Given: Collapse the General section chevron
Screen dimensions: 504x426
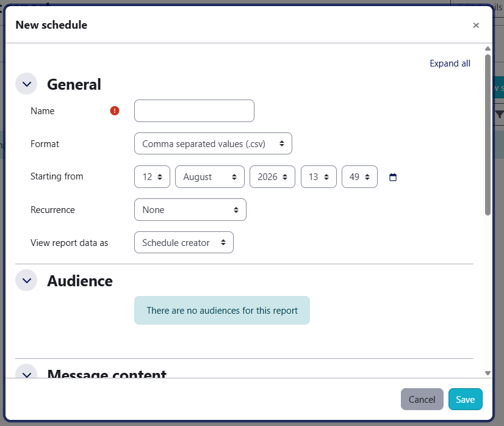Looking at the screenshot, I should coord(27,84).
